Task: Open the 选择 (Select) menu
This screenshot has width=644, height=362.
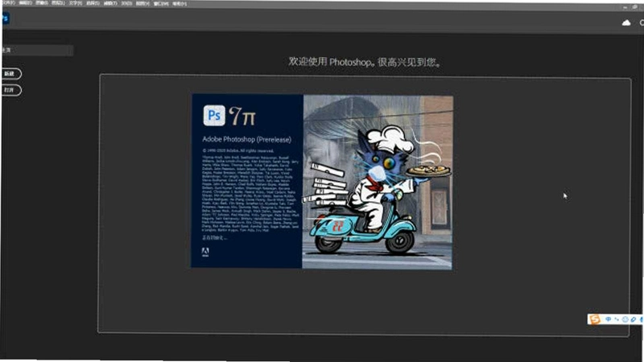Action: 93,3
